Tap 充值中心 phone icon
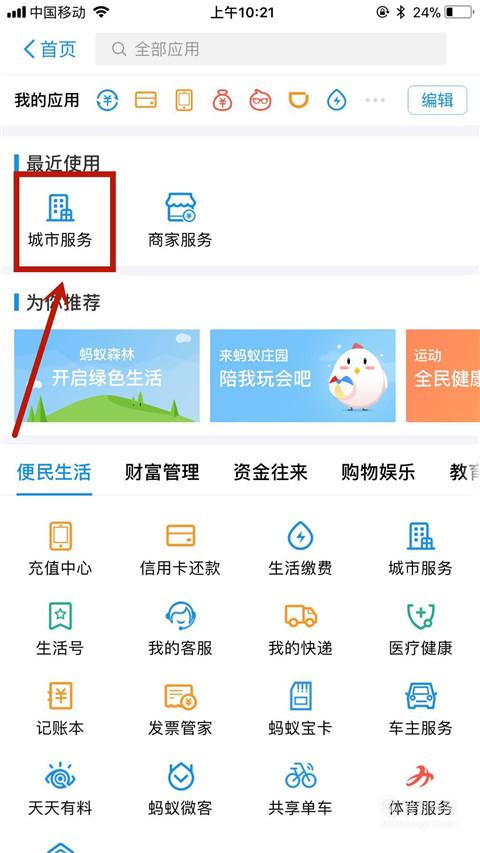 click(60, 536)
